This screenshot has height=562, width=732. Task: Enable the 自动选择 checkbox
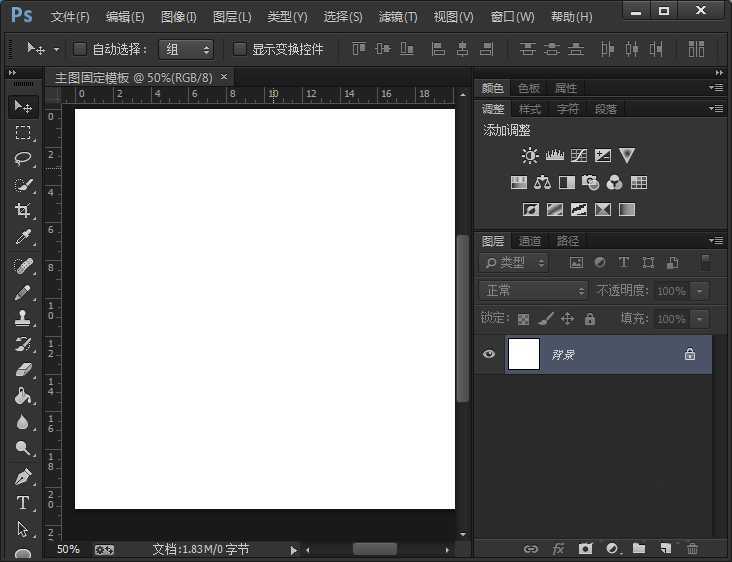point(80,49)
